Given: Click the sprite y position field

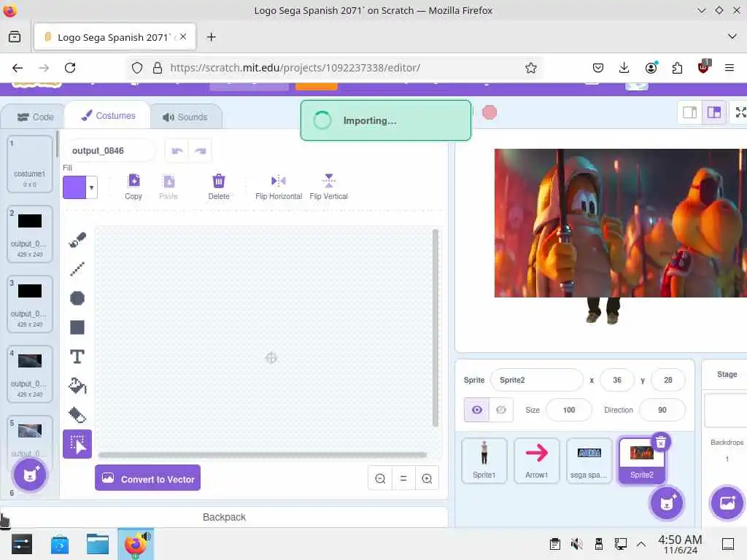Looking at the screenshot, I should click(x=668, y=380).
